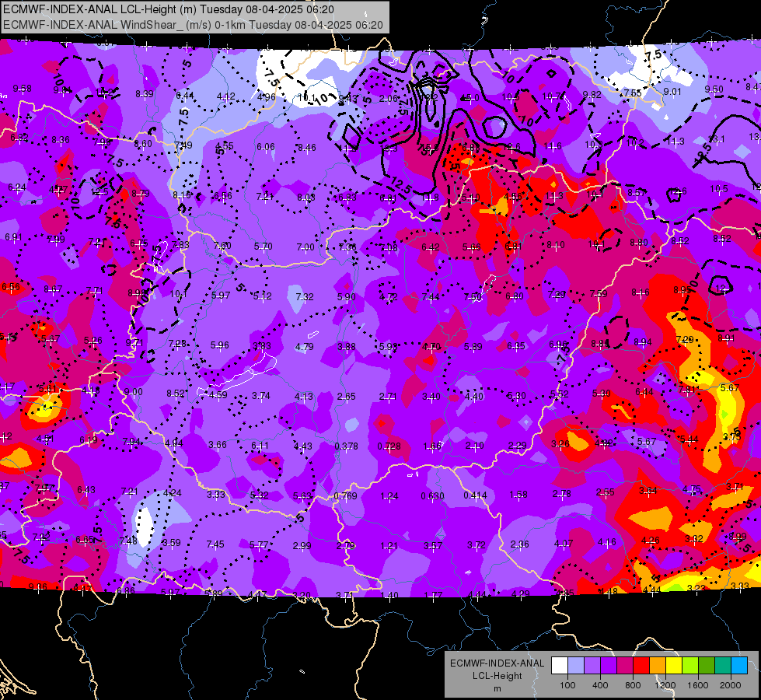The width and height of the screenshot is (761, 700).
Task: Click the legend value 400
Action: point(600,685)
